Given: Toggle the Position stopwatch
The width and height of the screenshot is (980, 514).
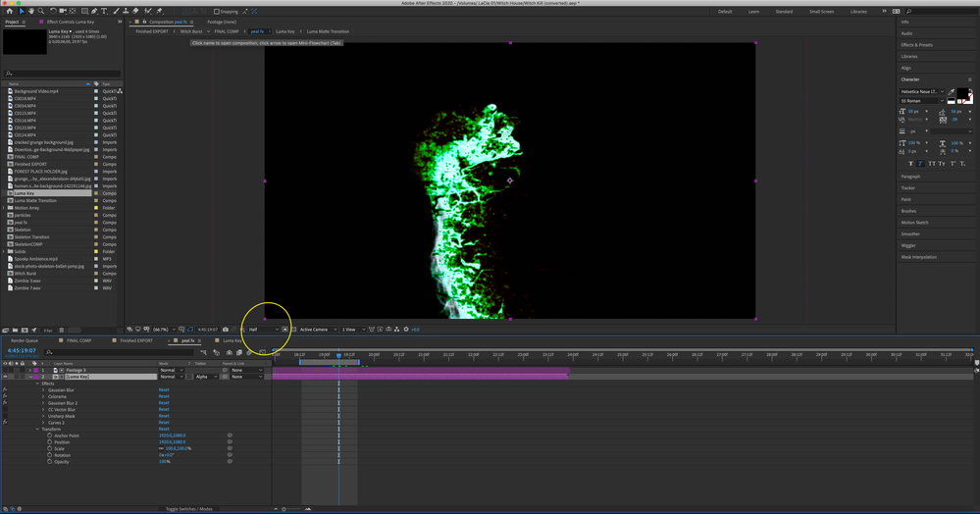Looking at the screenshot, I should click(49, 442).
